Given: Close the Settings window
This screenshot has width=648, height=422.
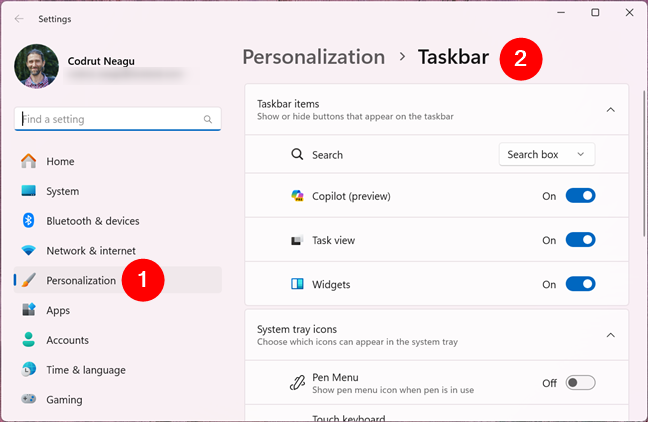Looking at the screenshot, I should point(629,12).
